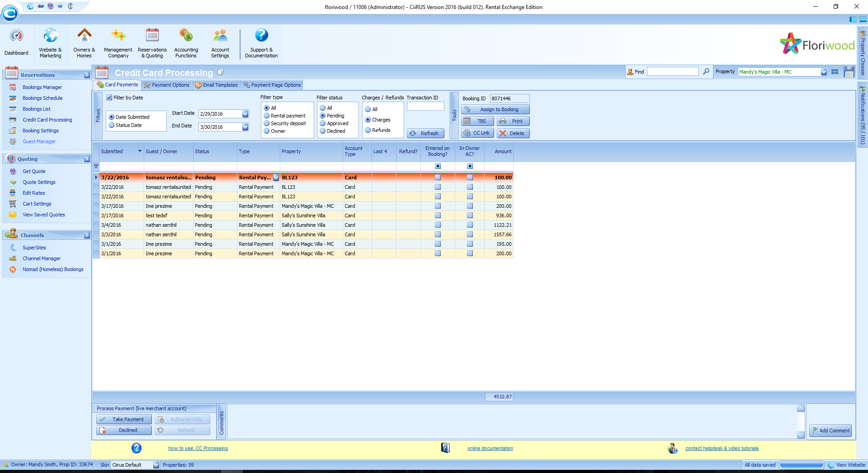Image resolution: width=868 pixels, height=473 pixels.
Task: Click comments scrollbar down arrow
Action: pyautogui.click(x=801, y=435)
